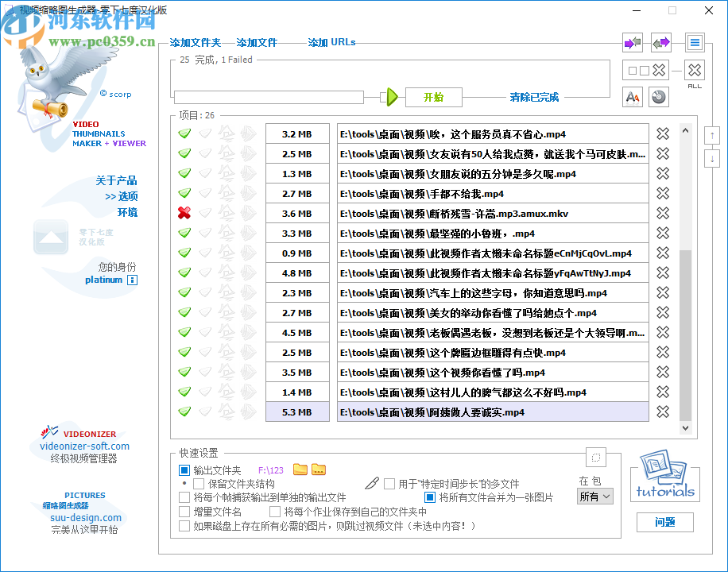Click the tutorials pictures icon

664,474
